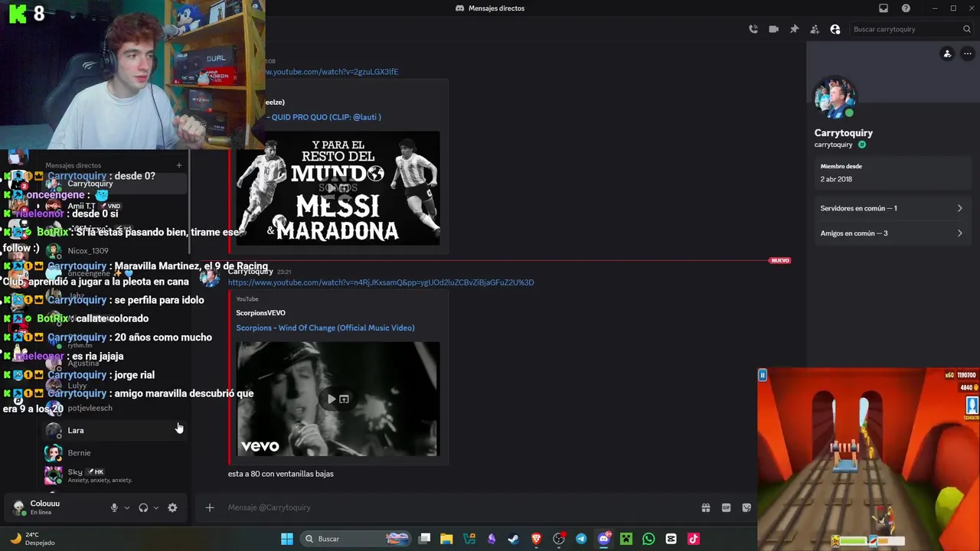The height and width of the screenshot is (551, 980).
Task: Open TikTok from the taskbar
Action: 694,539
